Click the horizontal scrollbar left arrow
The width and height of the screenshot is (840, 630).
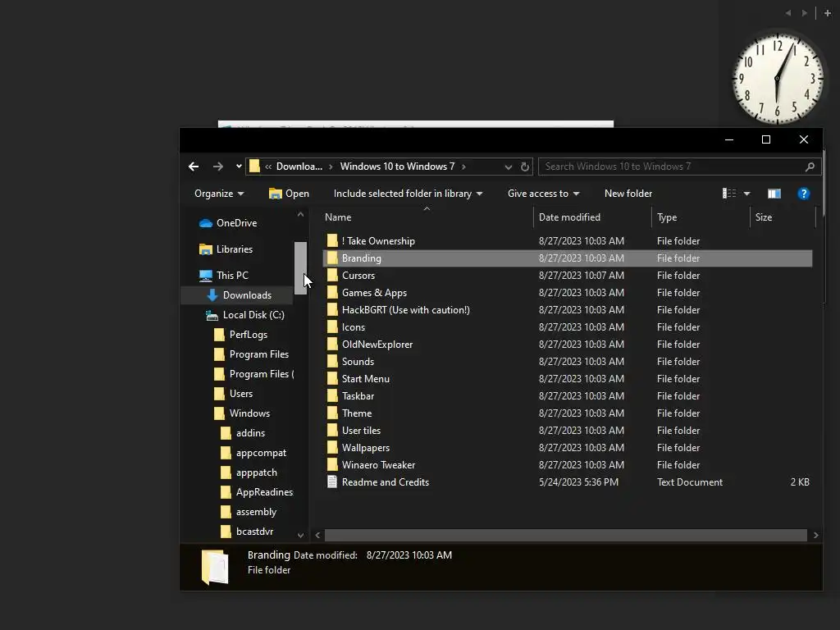(317, 535)
